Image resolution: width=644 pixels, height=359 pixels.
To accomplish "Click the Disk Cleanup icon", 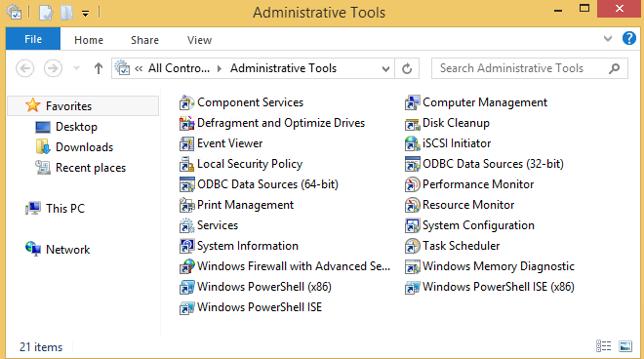I will pos(412,123).
